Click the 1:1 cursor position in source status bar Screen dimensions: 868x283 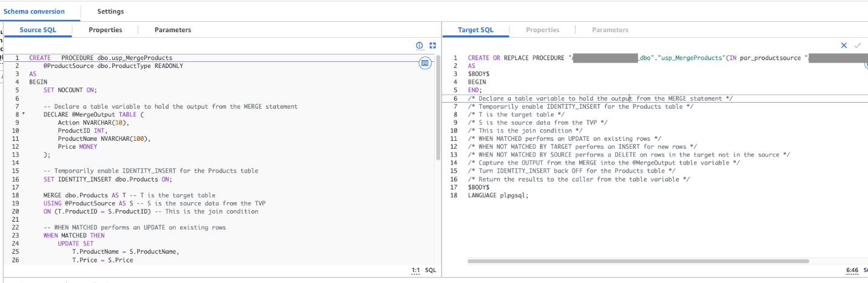415,270
